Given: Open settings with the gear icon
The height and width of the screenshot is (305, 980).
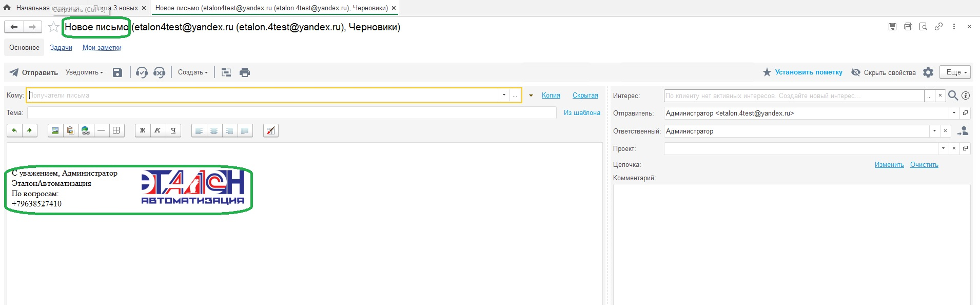Looking at the screenshot, I should click(928, 72).
